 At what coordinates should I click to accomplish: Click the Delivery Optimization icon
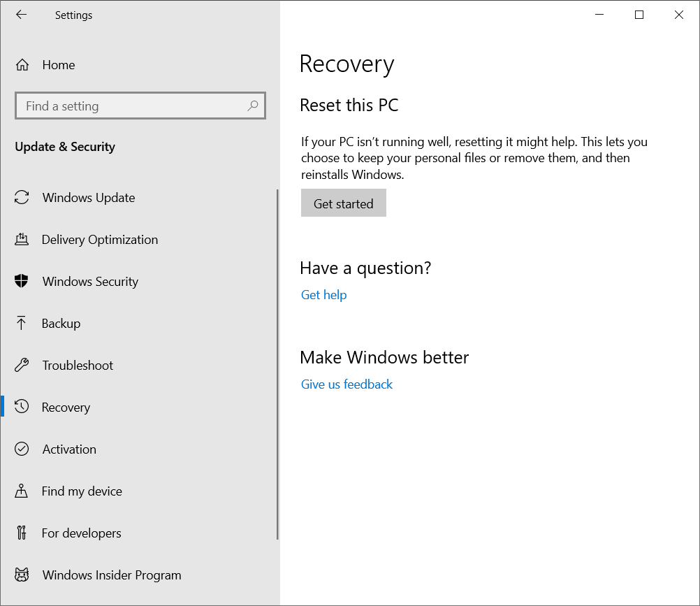(22, 239)
